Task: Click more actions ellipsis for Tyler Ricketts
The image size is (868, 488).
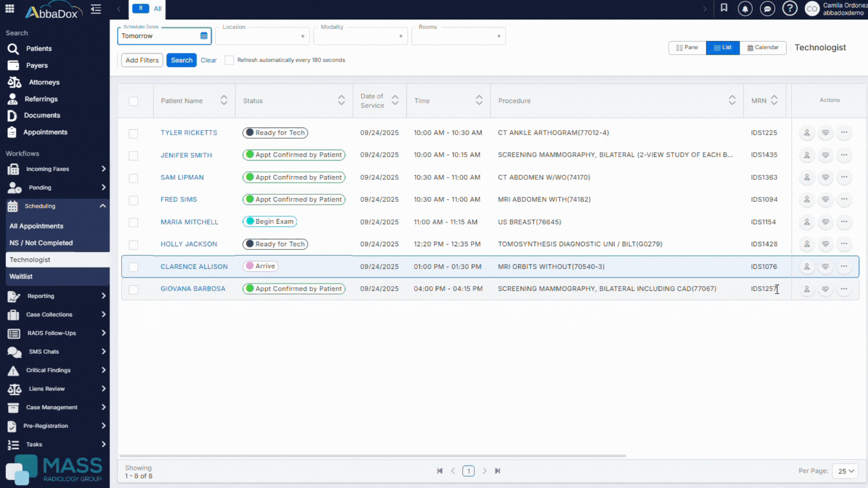Action: pyautogui.click(x=844, y=132)
